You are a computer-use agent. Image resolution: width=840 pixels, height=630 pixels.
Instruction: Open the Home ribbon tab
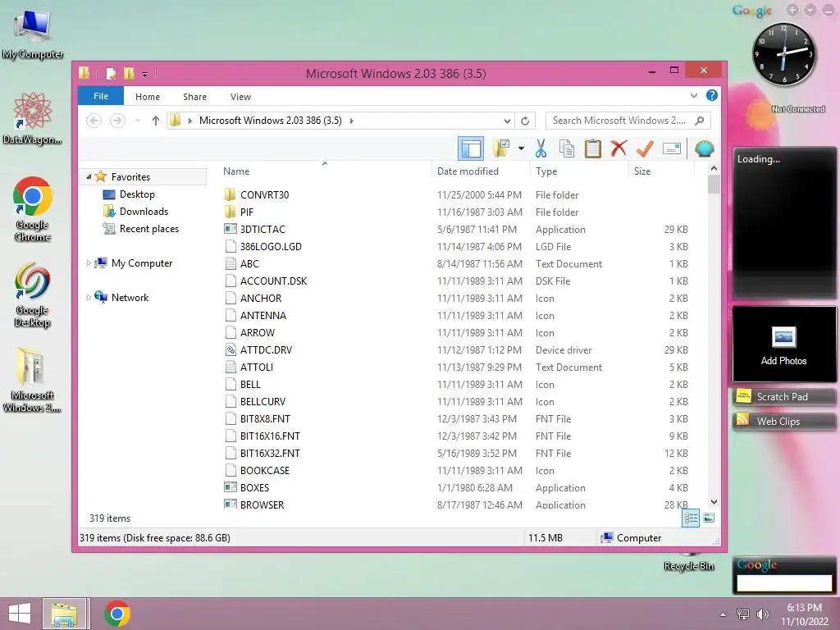(x=148, y=97)
